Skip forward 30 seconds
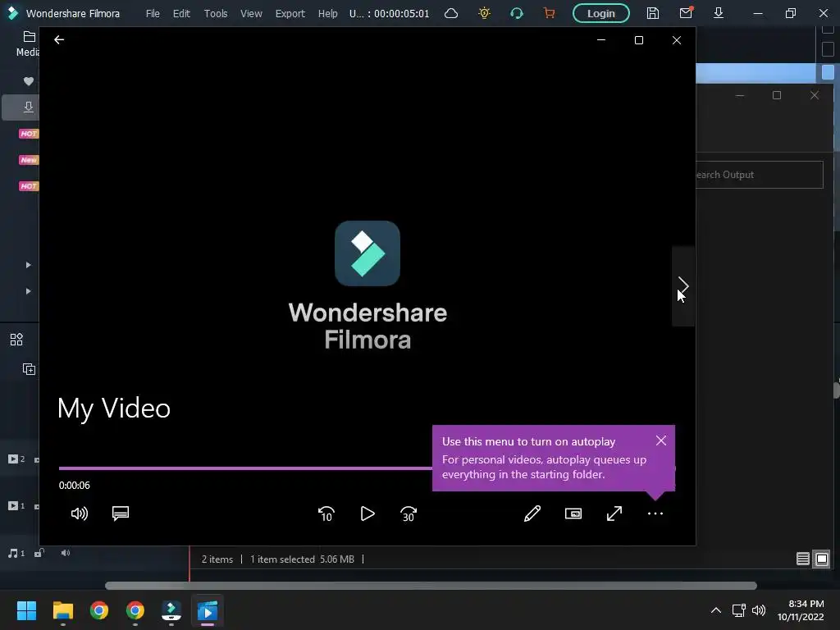Screen dimensions: 840x630 tap(409, 514)
